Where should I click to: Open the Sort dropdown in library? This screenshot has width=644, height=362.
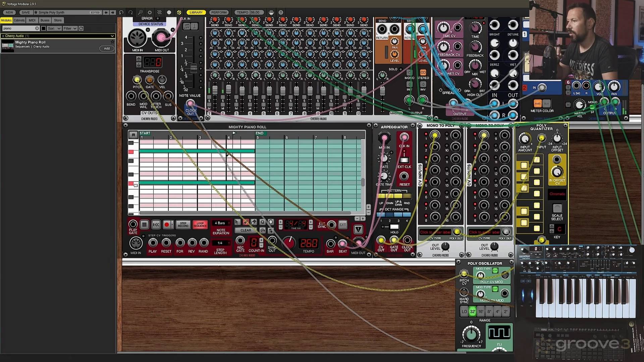54,28
